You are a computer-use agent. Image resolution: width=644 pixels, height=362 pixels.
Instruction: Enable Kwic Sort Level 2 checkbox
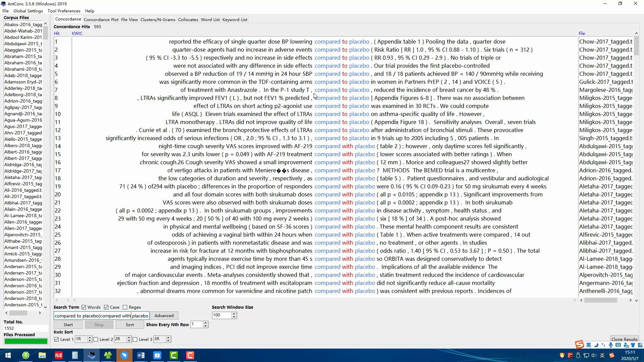96,340
